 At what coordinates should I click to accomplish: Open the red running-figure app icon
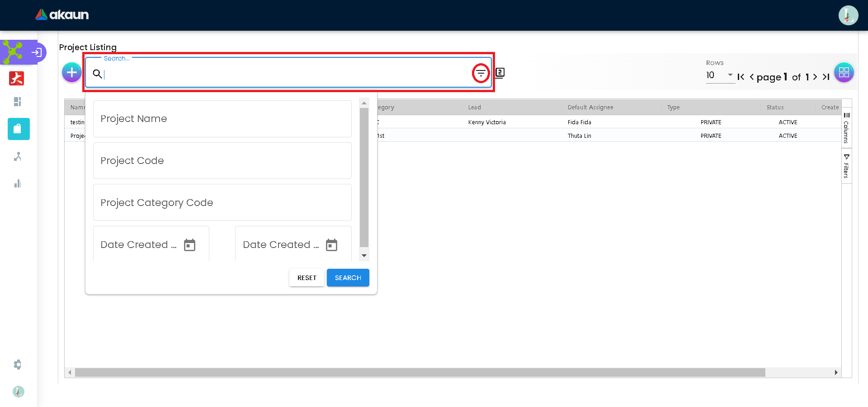pyautogui.click(x=17, y=78)
